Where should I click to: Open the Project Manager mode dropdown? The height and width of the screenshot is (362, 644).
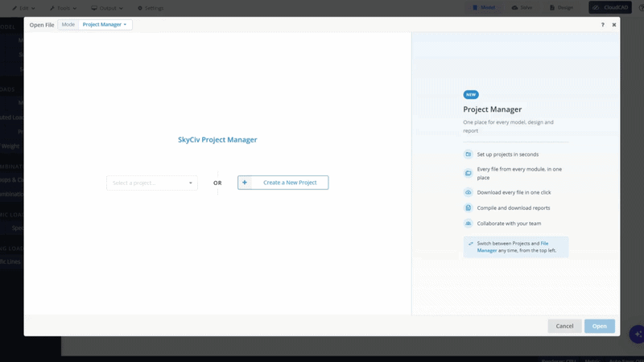pyautogui.click(x=105, y=25)
